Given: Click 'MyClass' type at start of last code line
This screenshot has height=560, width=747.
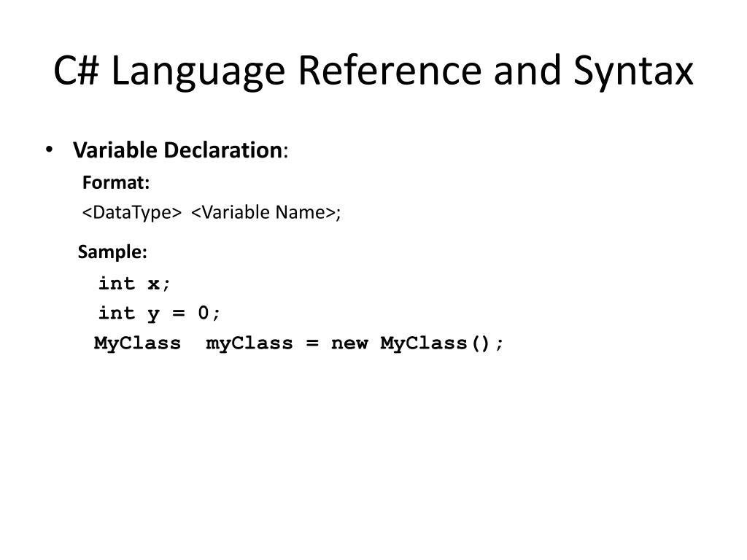Looking at the screenshot, I should point(137,343).
